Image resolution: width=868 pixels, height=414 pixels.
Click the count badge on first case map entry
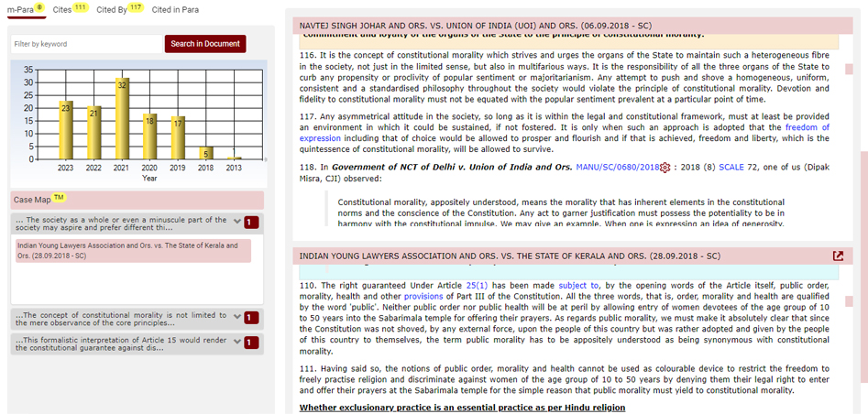252,223
